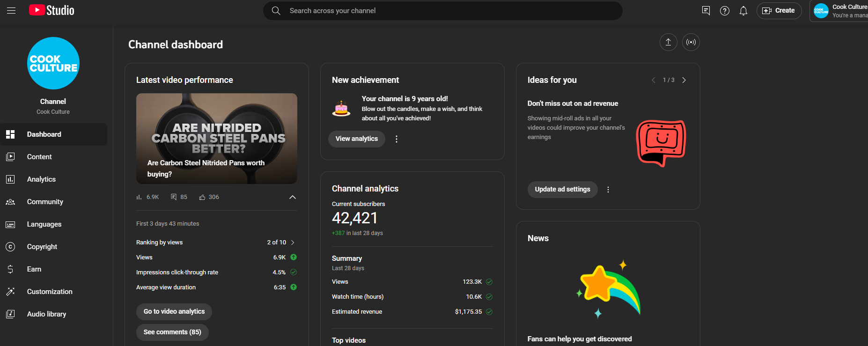
Task: Click the Earn dollar sign icon
Action: (x=10, y=269)
